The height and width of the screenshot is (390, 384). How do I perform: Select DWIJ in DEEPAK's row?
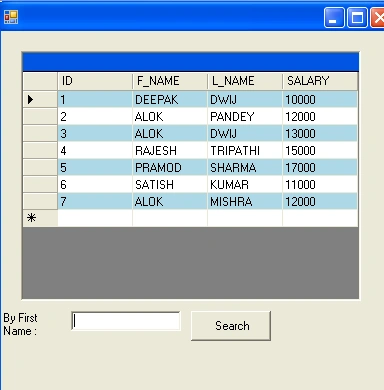coord(245,99)
